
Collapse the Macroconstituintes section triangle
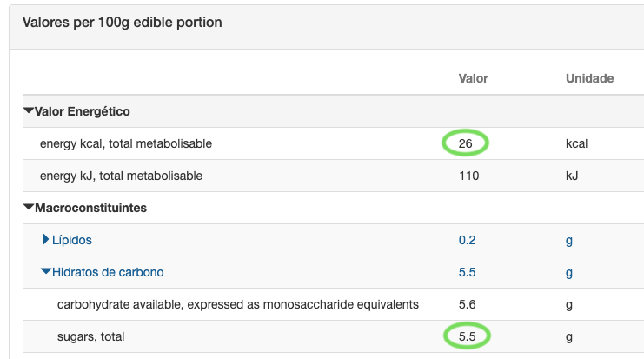pyautogui.click(x=29, y=207)
